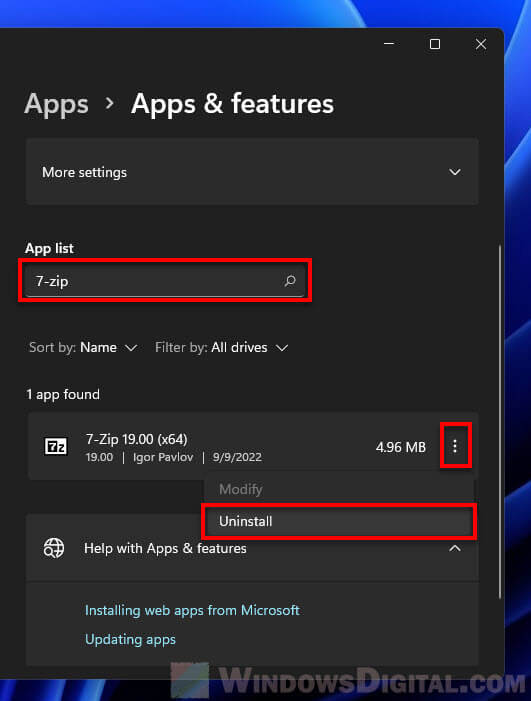Click the App list search field
The image size is (531, 701).
pyautogui.click(x=165, y=281)
